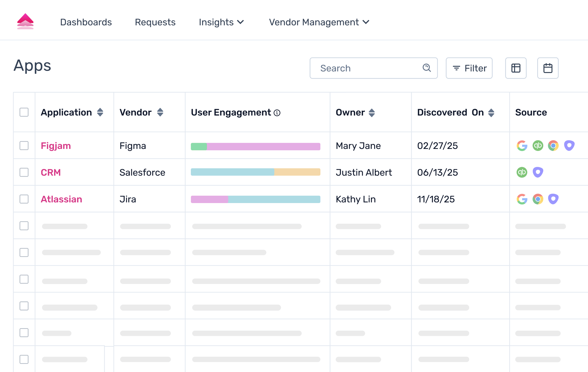Click the purple Okta source icon on the CRM row
The image size is (588, 372).
[x=538, y=172]
